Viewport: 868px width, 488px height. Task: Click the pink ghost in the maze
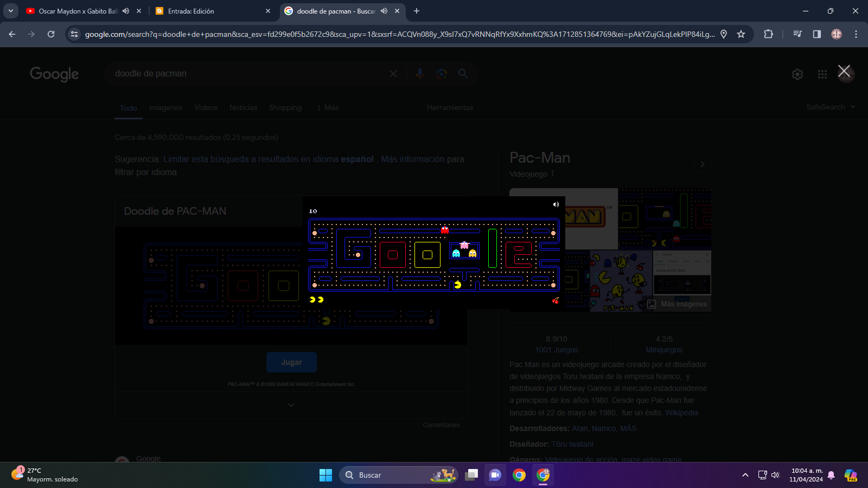464,245
